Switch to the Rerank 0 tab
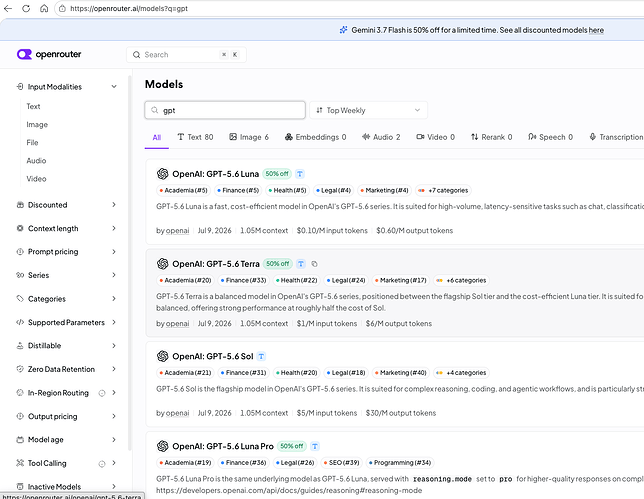Viewport: 644px width, 499px height. (x=492, y=137)
